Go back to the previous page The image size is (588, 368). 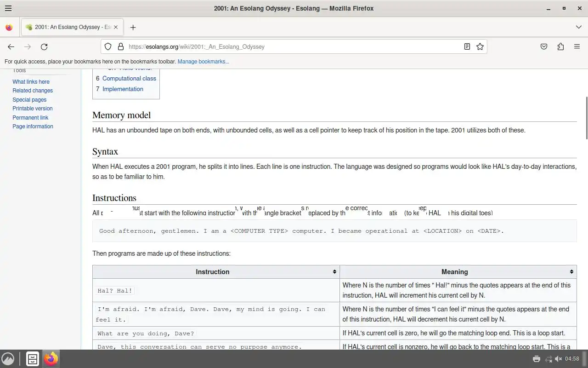[11, 46]
